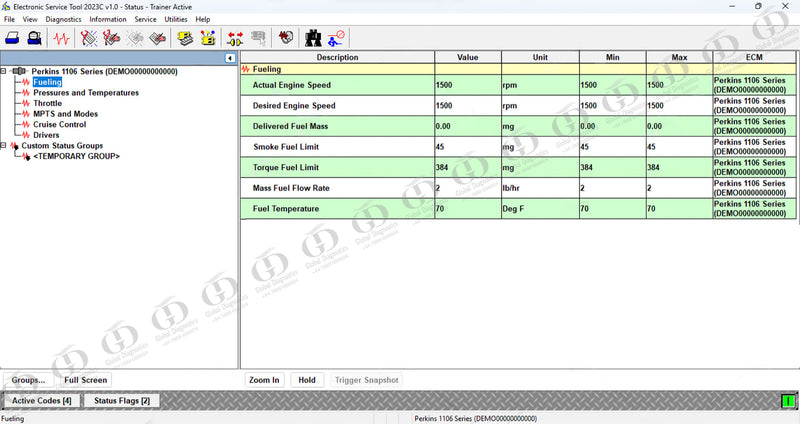This screenshot has width=800, height=424.
Task: Select MPTS and Modes group
Action: (65, 114)
